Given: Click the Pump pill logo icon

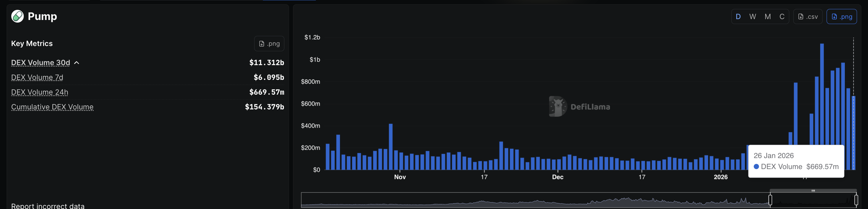Looking at the screenshot, I should tap(18, 16).
